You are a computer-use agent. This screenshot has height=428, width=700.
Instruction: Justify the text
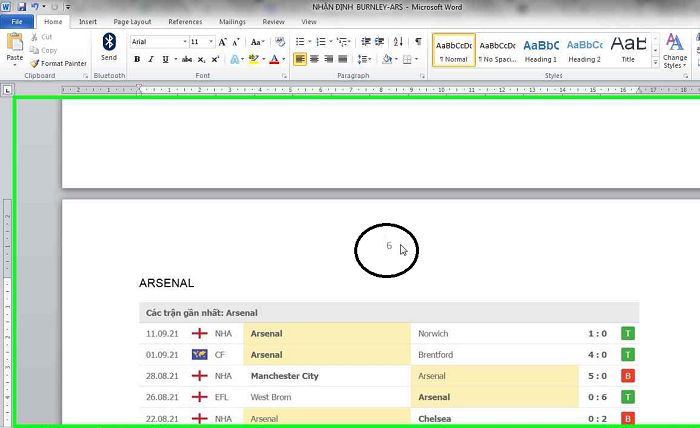tap(343, 59)
